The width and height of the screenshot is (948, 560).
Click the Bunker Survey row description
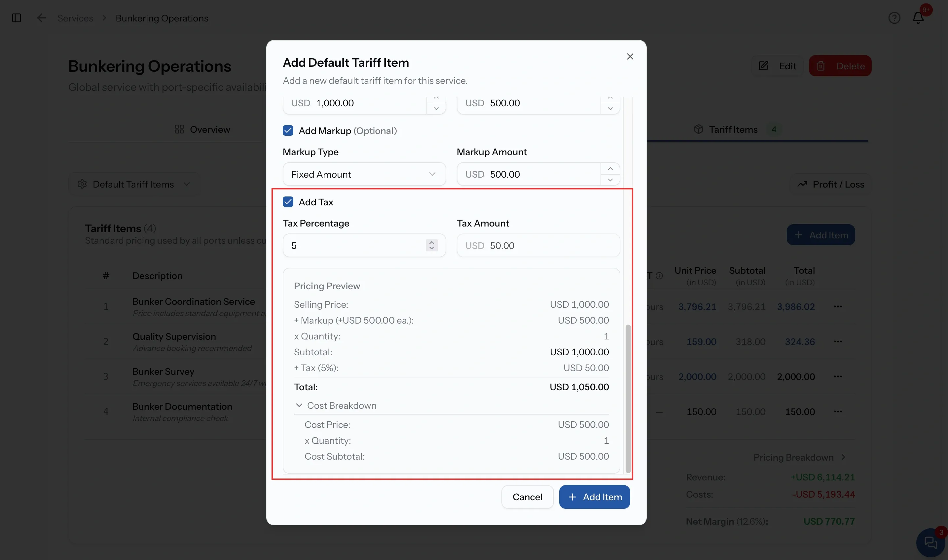click(199, 383)
